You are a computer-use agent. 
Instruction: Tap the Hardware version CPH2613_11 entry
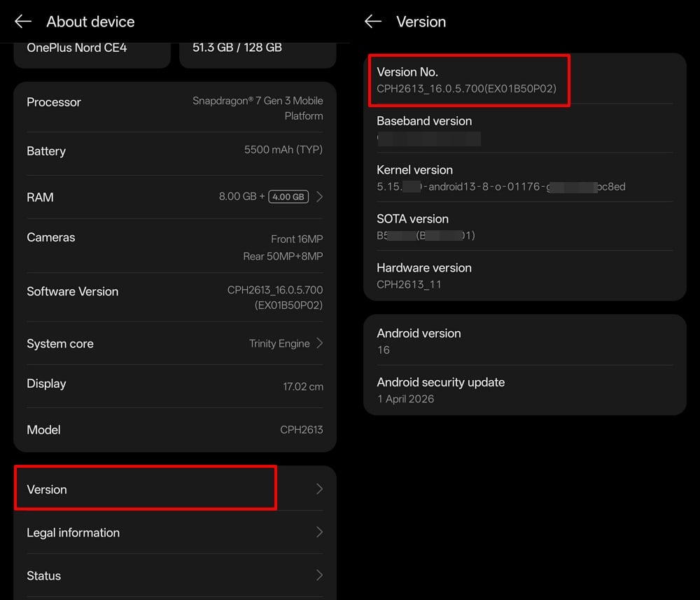[525, 276]
